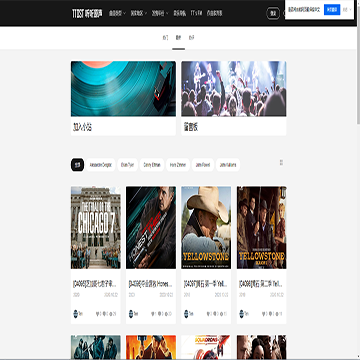
Task: Toggle the Hans Zimmer composer filter
Action: point(178,165)
